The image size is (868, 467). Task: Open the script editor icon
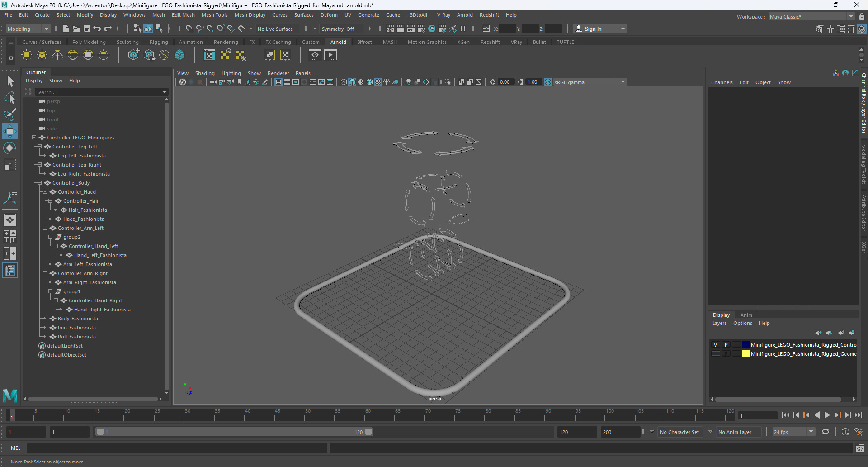click(x=860, y=448)
